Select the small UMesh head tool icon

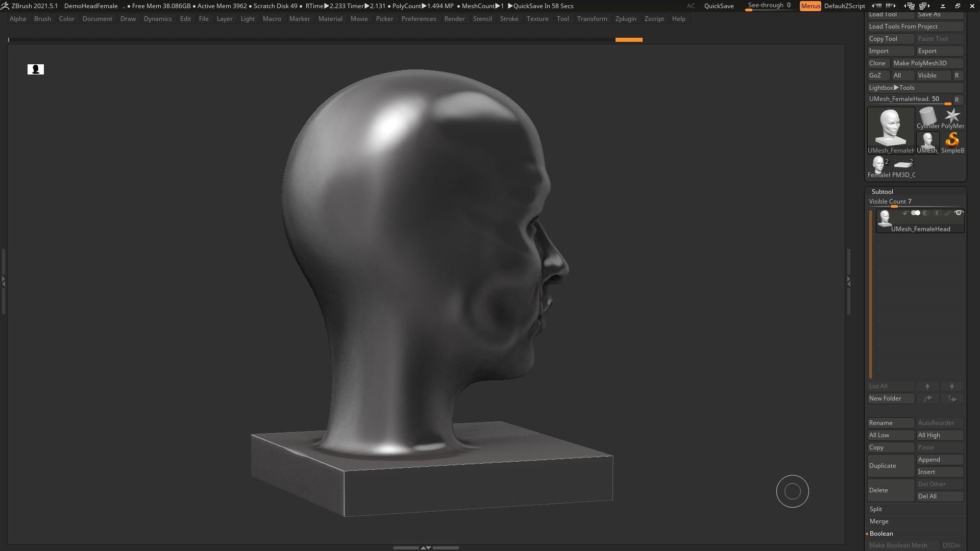(927, 142)
